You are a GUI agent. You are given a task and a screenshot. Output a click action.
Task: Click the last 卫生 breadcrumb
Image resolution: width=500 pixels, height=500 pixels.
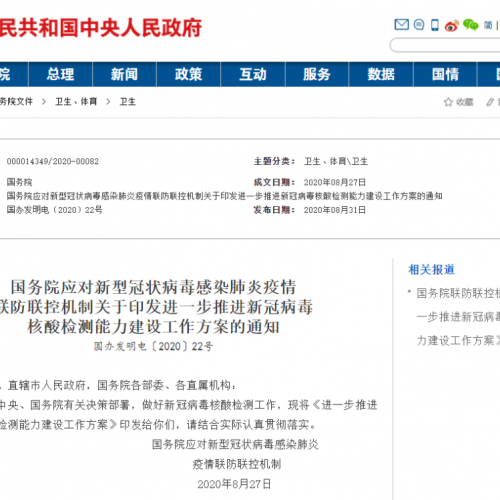[x=128, y=101]
